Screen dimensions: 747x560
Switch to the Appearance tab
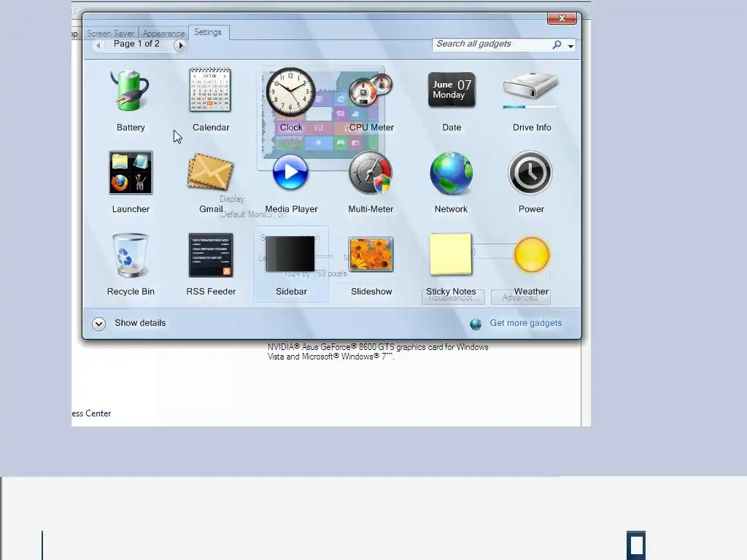coord(163,34)
